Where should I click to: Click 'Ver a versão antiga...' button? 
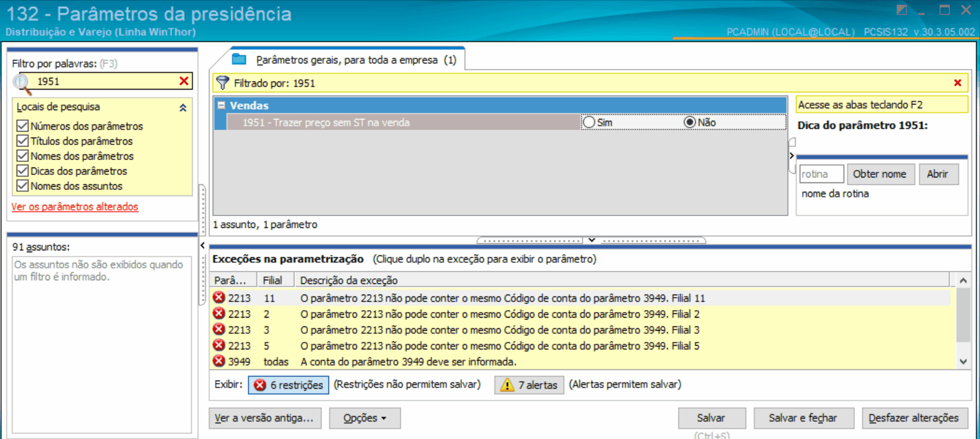(x=265, y=418)
